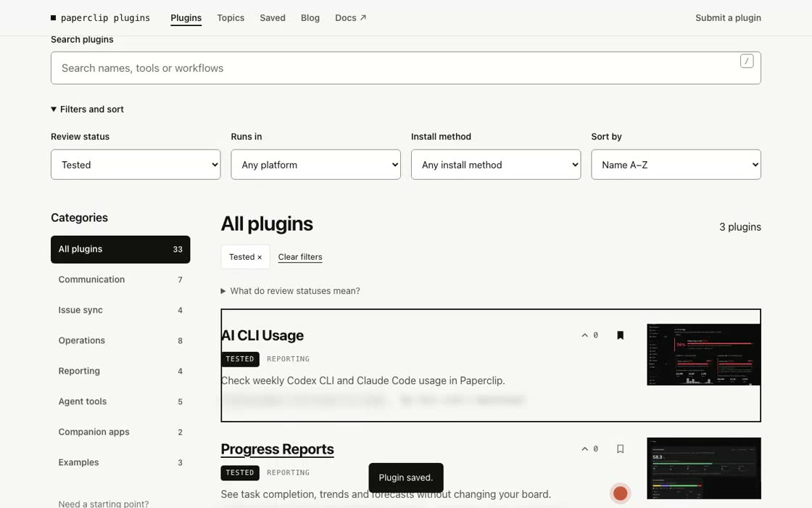Viewport: 812px width, 508px height.
Task: Go to the Topics page
Action: pos(231,17)
